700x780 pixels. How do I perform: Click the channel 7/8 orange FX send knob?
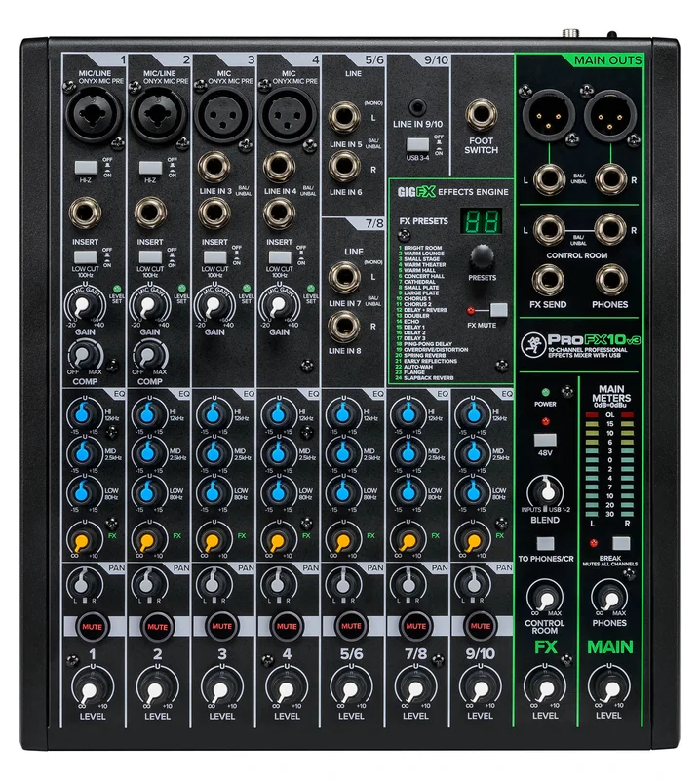pos(408,539)
